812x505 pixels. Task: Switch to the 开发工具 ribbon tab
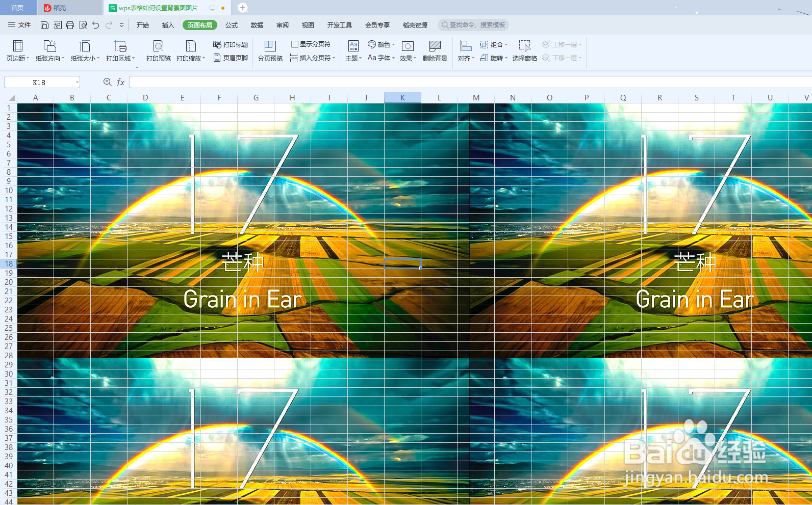click(340, 25)
